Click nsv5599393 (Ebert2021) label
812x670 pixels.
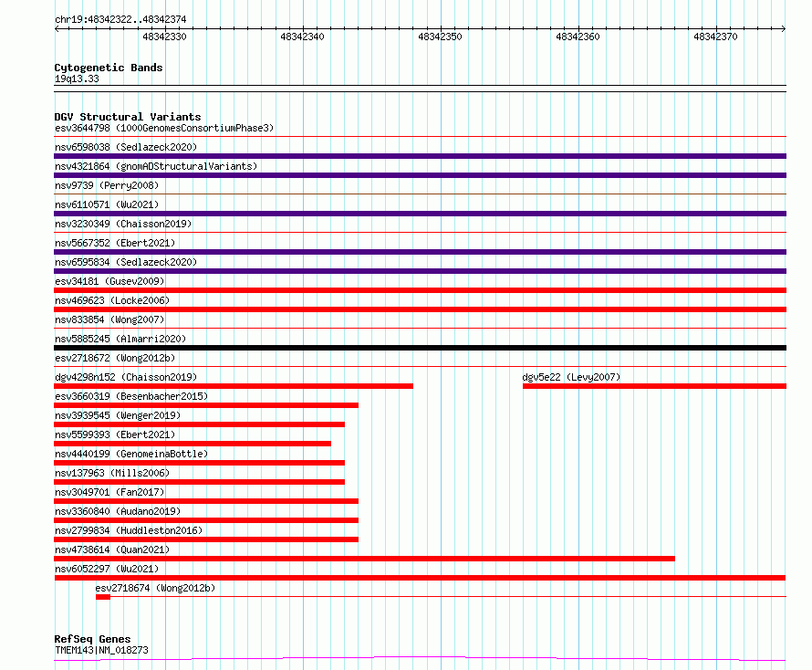[x=115, y=434]
